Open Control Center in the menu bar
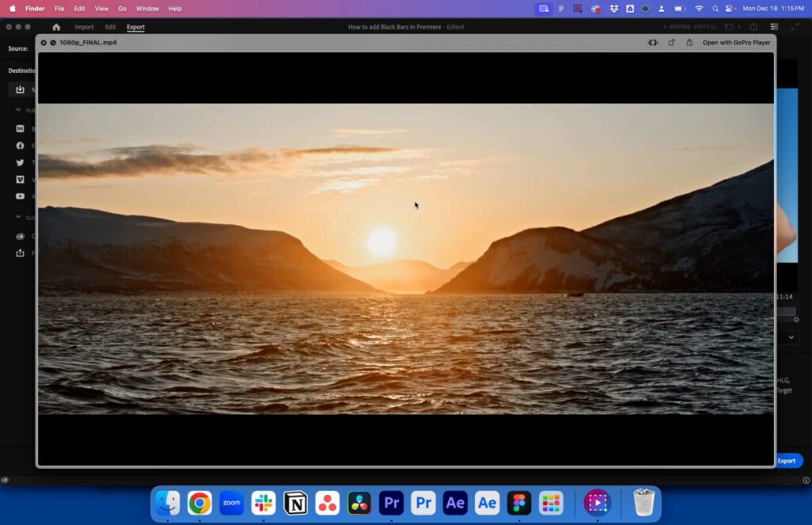 730,8
